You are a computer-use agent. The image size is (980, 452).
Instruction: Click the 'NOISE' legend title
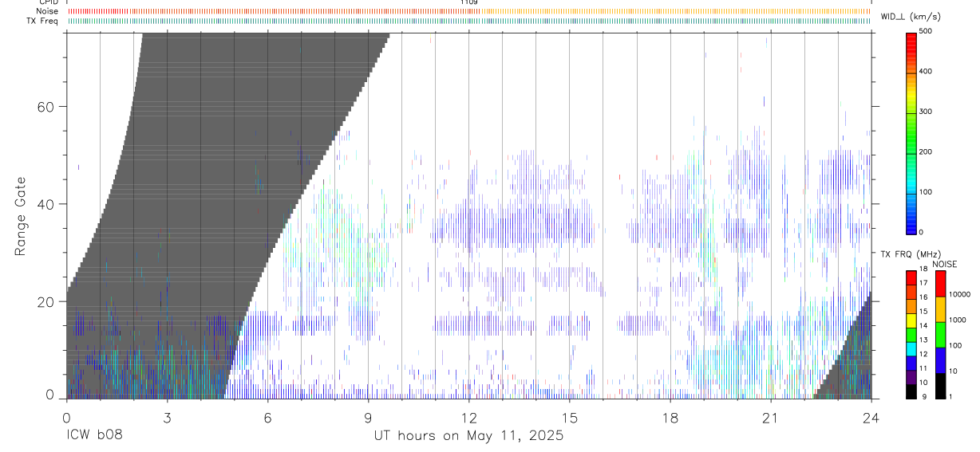[944, 265]
